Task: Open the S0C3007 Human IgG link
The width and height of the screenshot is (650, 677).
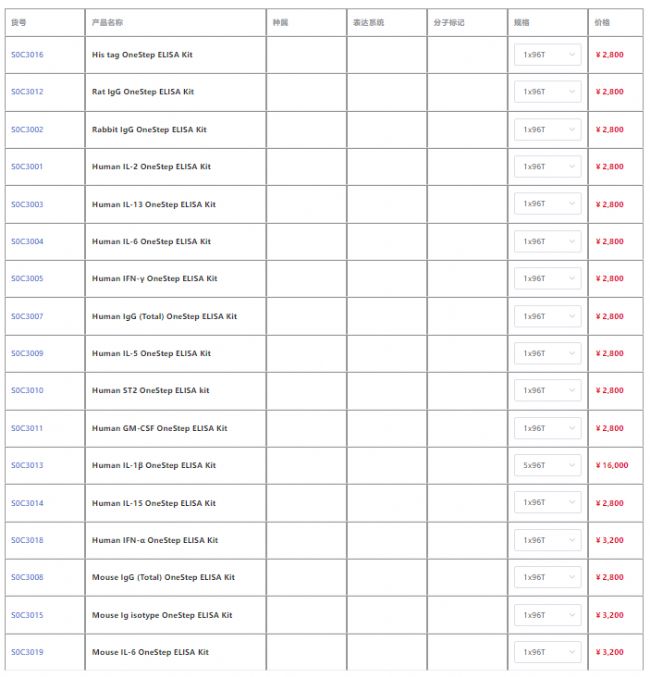Action: pos(27,317)
